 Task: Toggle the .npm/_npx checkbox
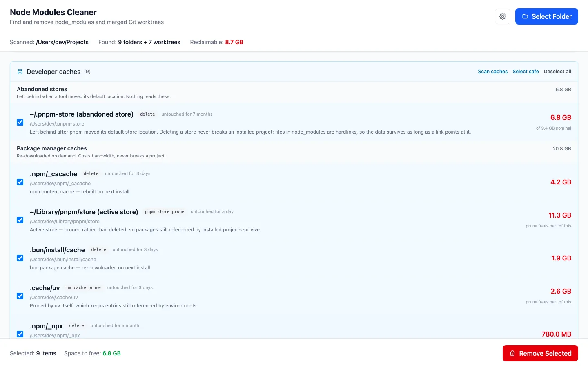pyautogui.click(x=20, y=334)
